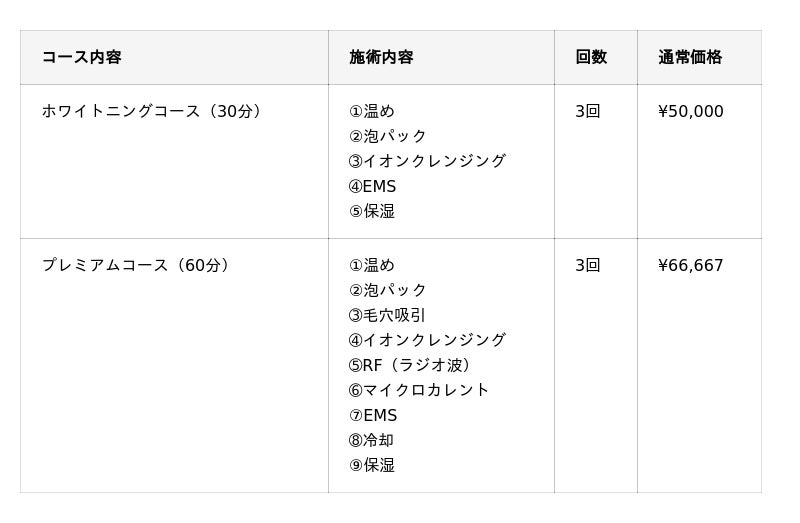The image size is (800, 523).
Task: Click 3回 in the premium course row
Action: click(x=588, y=266)
